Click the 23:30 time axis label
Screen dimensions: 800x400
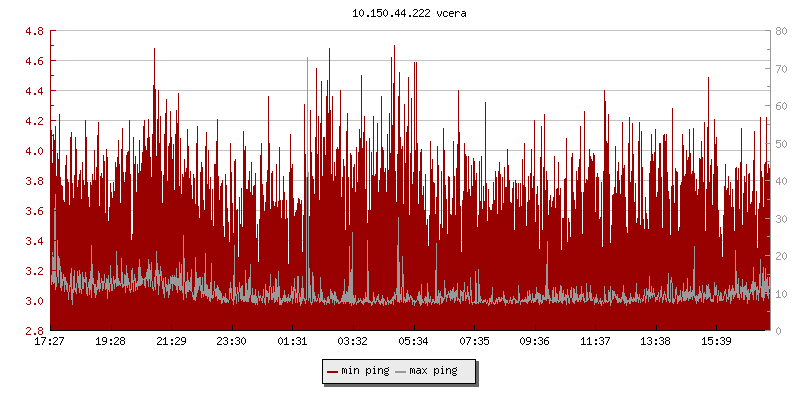[x=231, y=342]
